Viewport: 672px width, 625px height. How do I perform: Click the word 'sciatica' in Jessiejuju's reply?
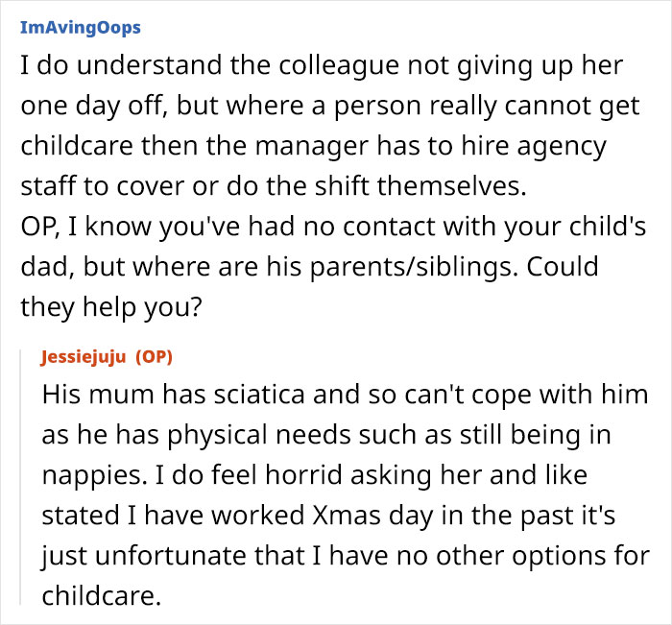pyautogui.click(x=237, y=394)
